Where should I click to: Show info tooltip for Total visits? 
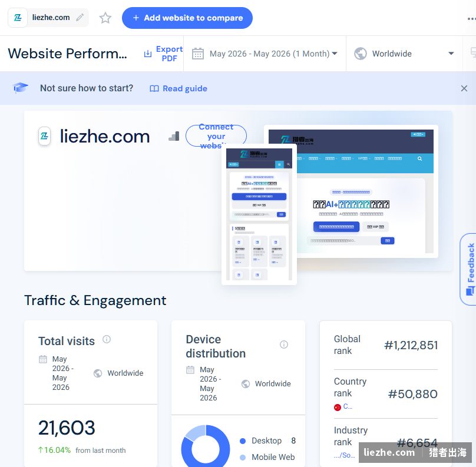point(107,339)
